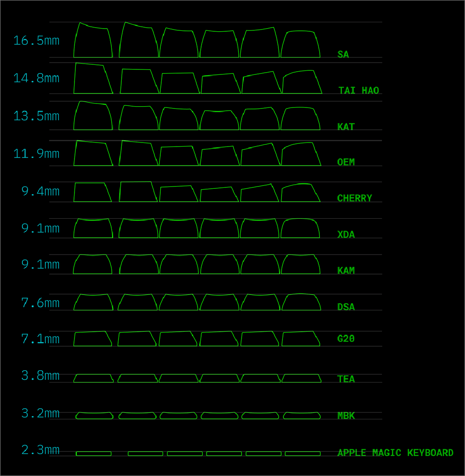This screenshot has width=465, height=476.
Task: Click the last keycap outline in MBK row
Action: click(302, 416)
